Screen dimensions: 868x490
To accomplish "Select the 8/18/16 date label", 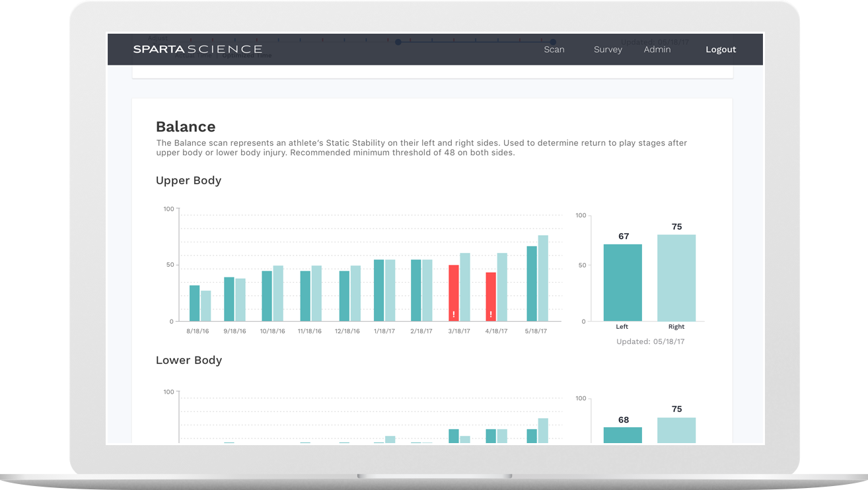I will point(198,331).
